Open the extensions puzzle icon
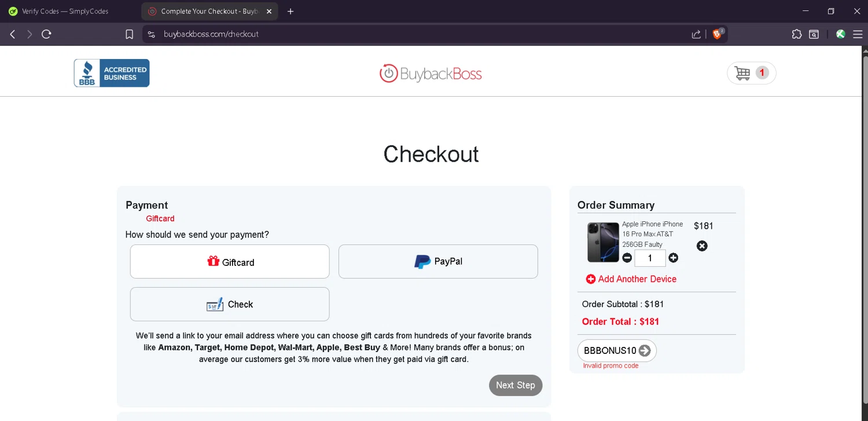The image size is (868, 421). click(x=797, y=34)
